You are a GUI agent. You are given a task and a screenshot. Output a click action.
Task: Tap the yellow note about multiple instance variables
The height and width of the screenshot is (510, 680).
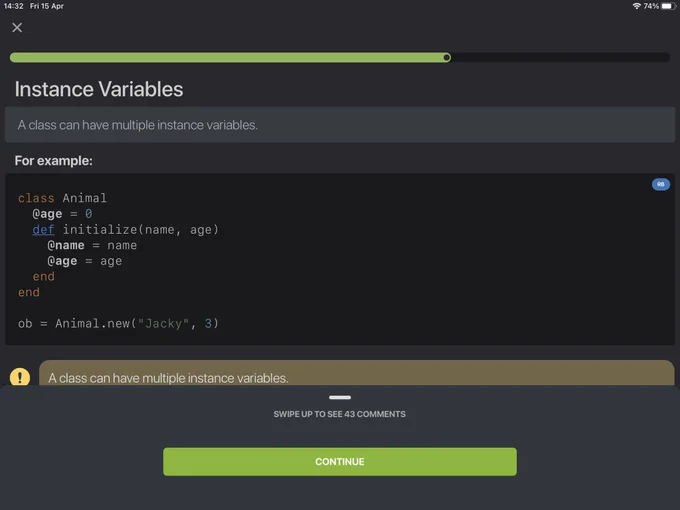point(356,373)
